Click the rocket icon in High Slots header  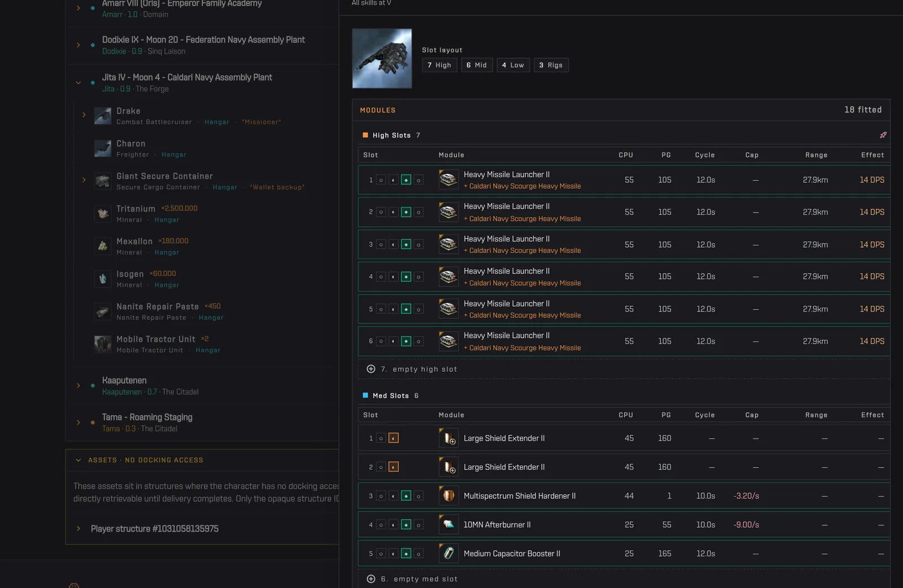click(883, 135)
